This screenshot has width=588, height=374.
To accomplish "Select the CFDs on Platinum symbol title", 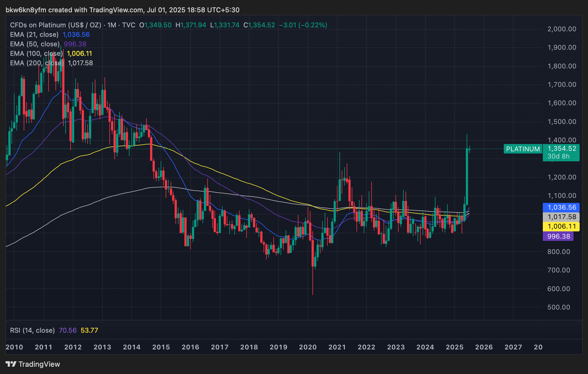I will point(56,25).
